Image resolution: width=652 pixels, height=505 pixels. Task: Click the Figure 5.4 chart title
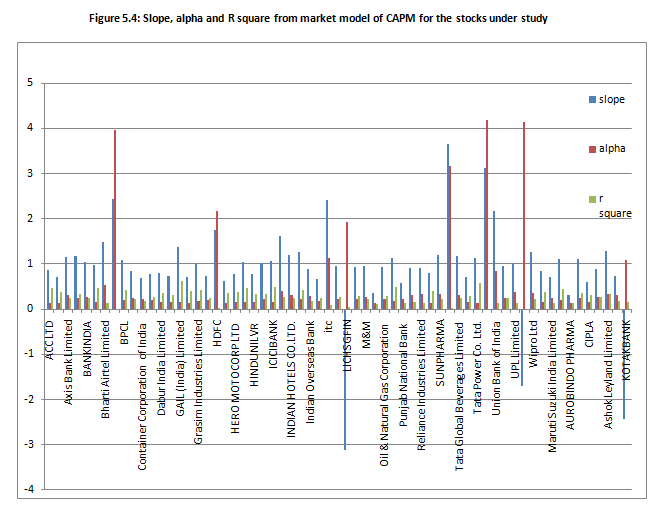click(318, 18)
